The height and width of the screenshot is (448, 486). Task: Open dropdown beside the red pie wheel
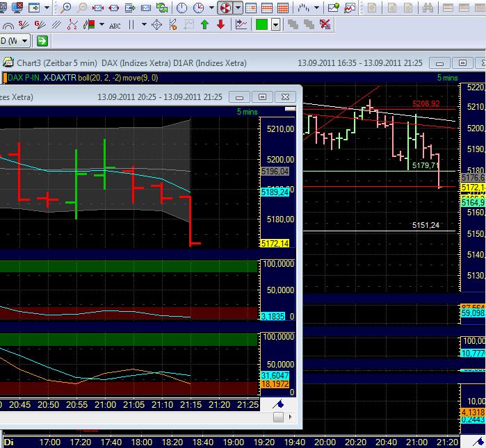pyautogui.click(x=238, y=8)
